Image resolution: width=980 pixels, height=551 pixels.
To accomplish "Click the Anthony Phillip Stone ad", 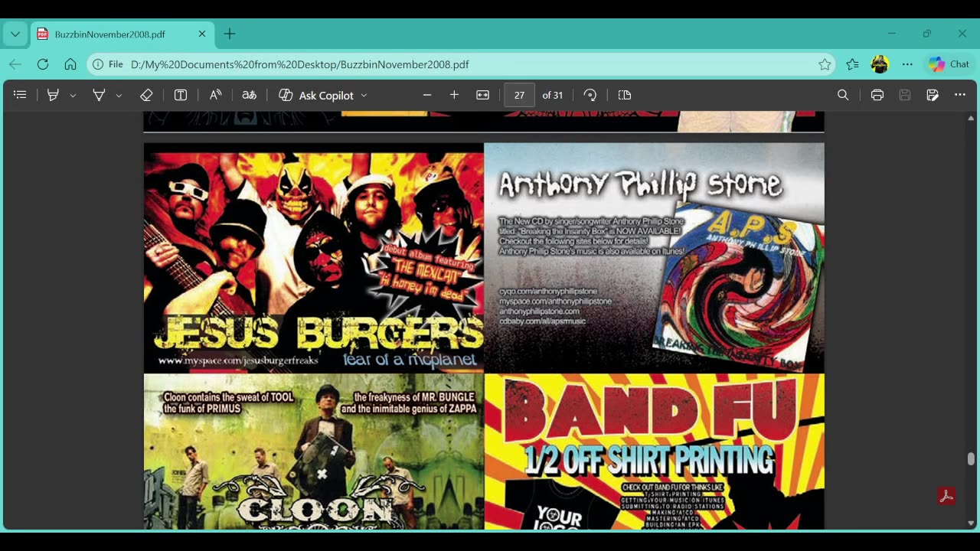I will [655, 258].
